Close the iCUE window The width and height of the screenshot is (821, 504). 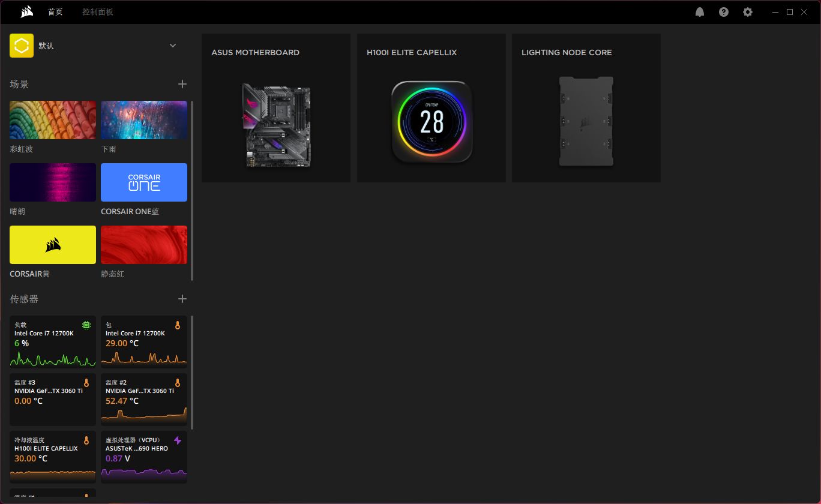coord(805,12)
